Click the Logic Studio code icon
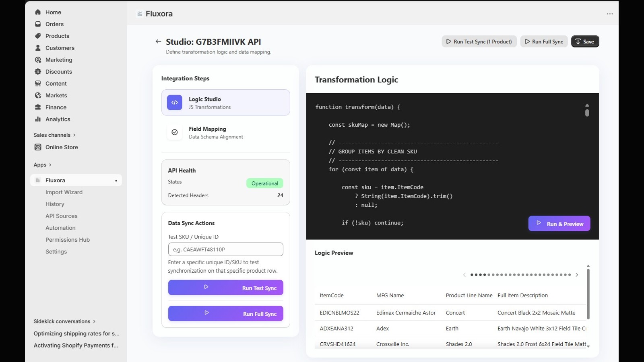Viewport: 644px width, 362px height. [x=175, y=103]
